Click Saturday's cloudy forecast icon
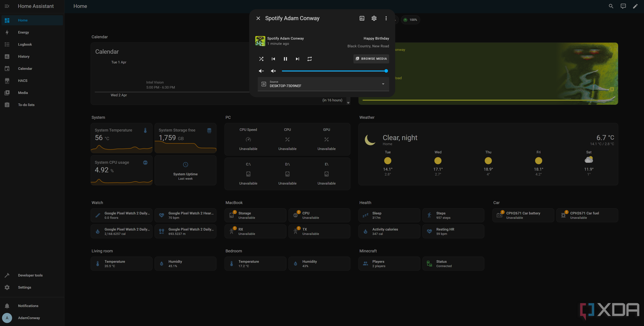644x326 pixels. pos(589,160)
